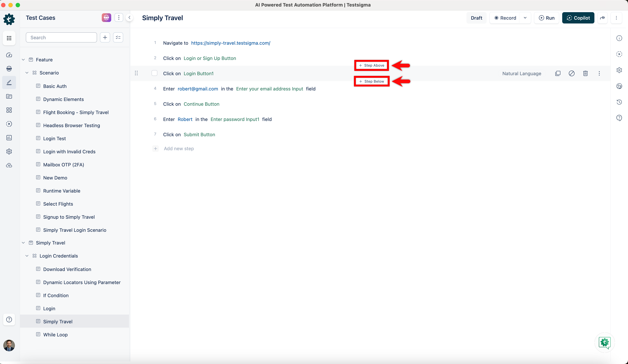Open the user profile avatar
This screenshot has width=628, height=364.
9,345
